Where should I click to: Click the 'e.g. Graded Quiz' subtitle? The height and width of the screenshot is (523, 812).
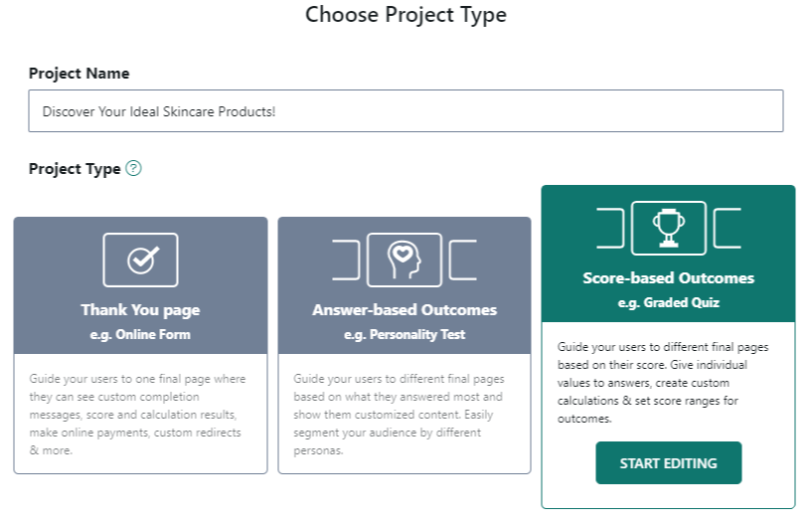[668, 303]
